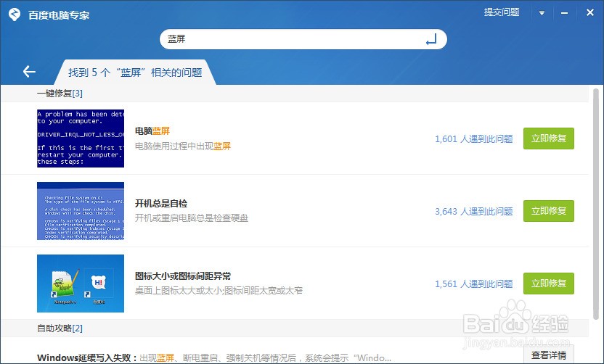This screenshot has width=604, height=364.
Task: Click 立即修复 for 图标大小或图标间距异常
Action: pos(549,284)
